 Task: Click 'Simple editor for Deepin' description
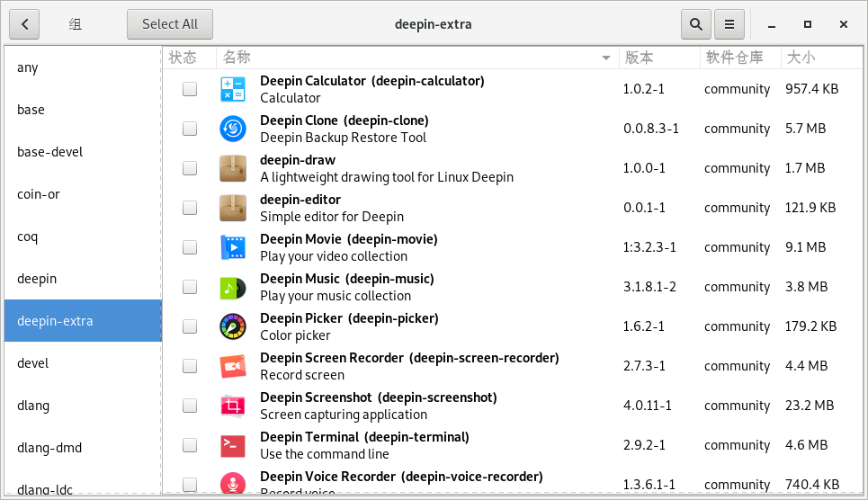(332, 217)
